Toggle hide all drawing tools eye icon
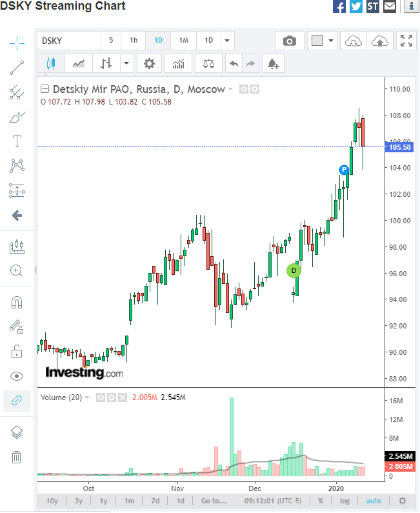Screen dimensions: 420x513 pyautogui.click(x=17, y=376)
